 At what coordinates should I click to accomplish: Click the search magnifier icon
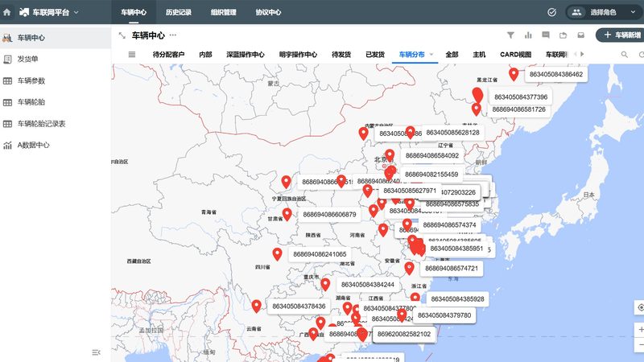tap(625, 54)
